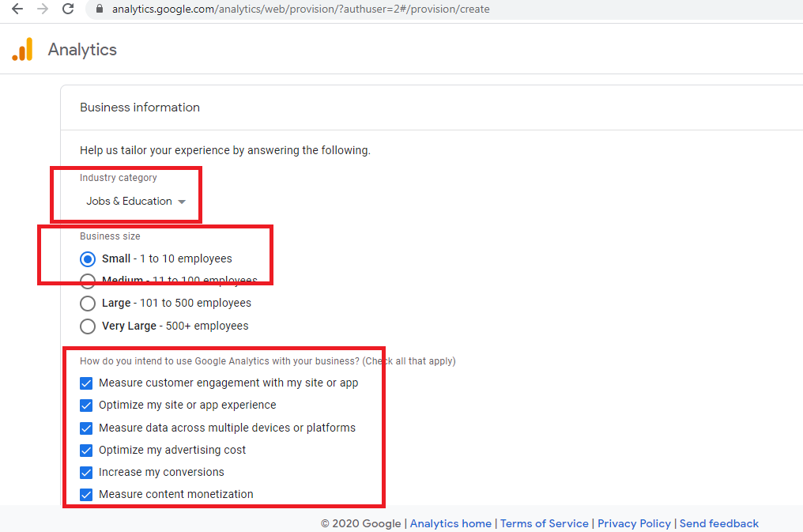Select Medium 11 to 100 employees option
The width and height of the screenshot is (803, 532).
point(88,281)
